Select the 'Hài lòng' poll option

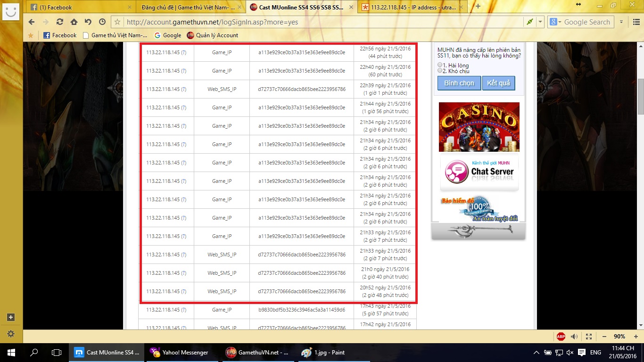(x=440, y=65)
